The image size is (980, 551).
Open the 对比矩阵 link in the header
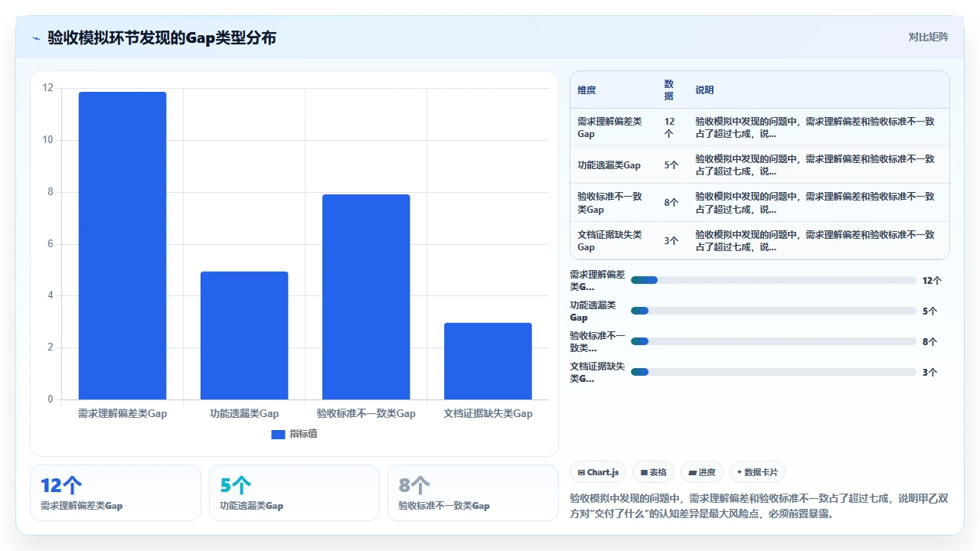pyautogui.click(x=928, y=37)
